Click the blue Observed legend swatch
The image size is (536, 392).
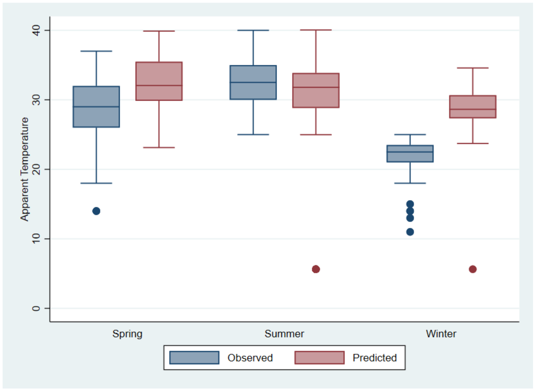click(194, 358)
